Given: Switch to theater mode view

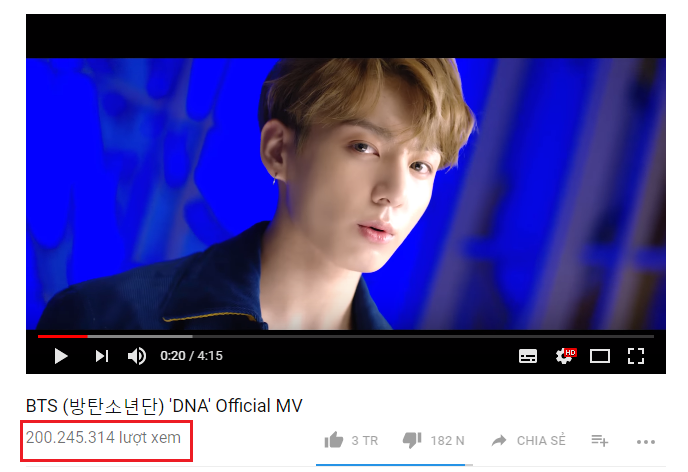Looking at the screenshot, I should [x=600, y=356].
